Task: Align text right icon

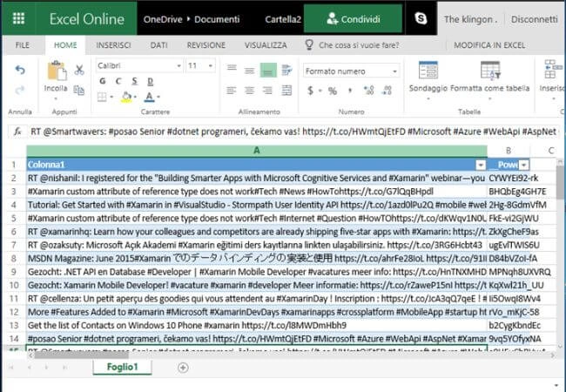Action: (267, 91)
